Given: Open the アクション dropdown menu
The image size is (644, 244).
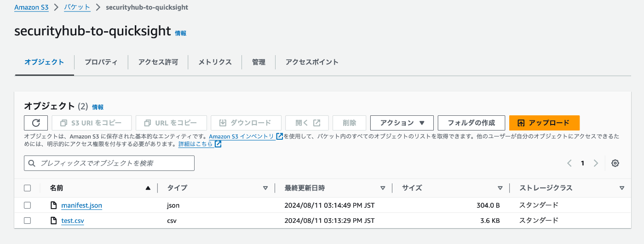Looking at the screenshot, I should pos(402,123).
